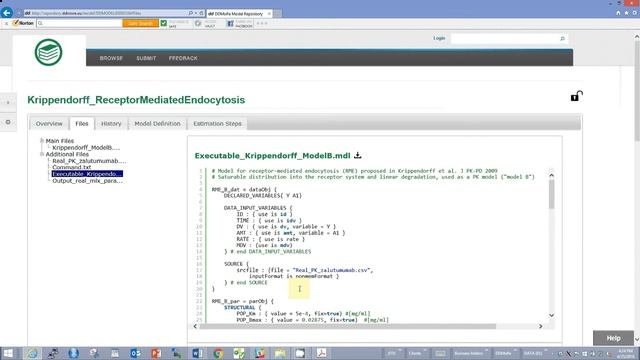Image resolution: width=640 pixels, height=360 pixels.
Task: Click the DDMoRe repository green logo
Action: [48, 52]
